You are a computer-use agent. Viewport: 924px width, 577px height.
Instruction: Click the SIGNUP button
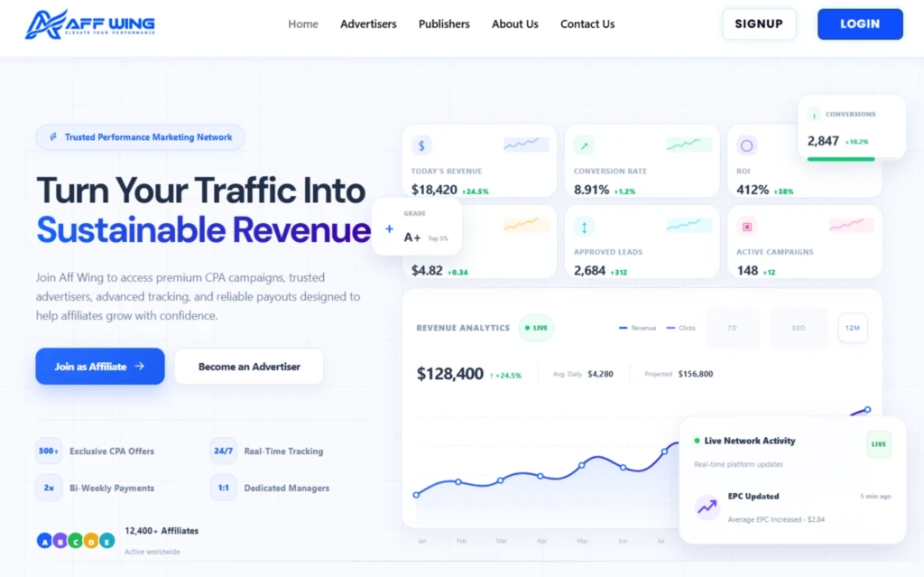[759, 24]
